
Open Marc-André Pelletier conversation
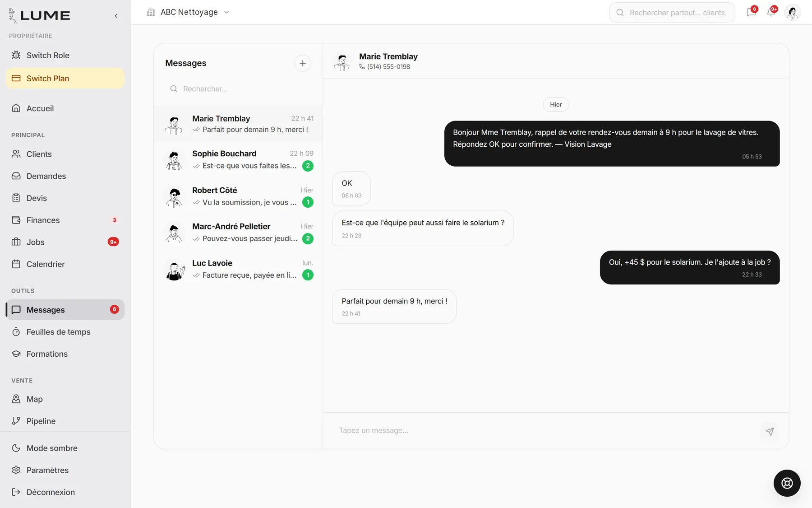(238, 233)
